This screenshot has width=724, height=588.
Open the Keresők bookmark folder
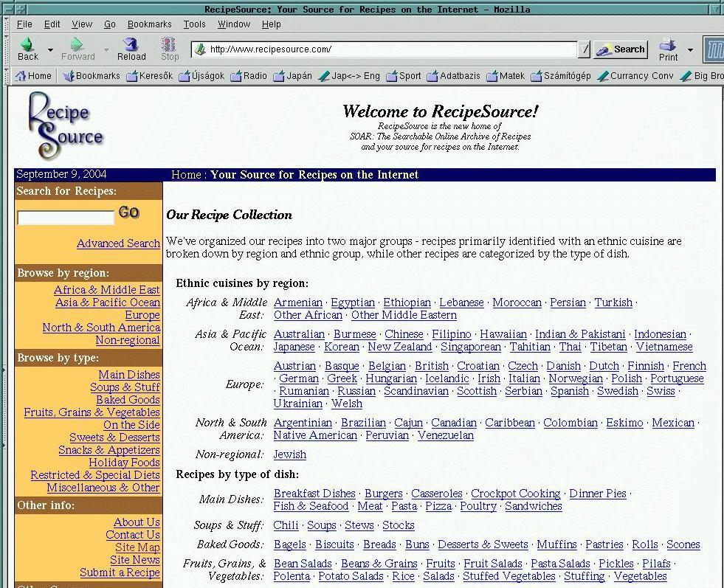[150, 76]
